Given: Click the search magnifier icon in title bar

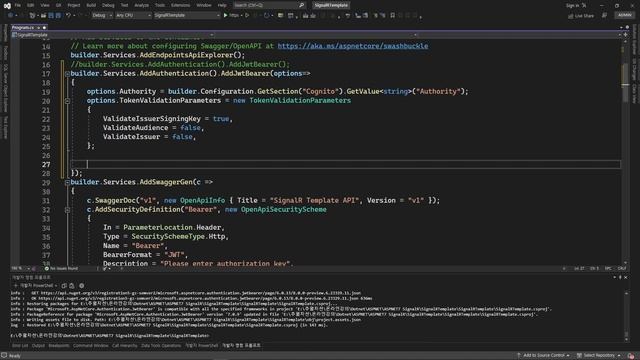Looking at the screenshot, I should point(301,5).
